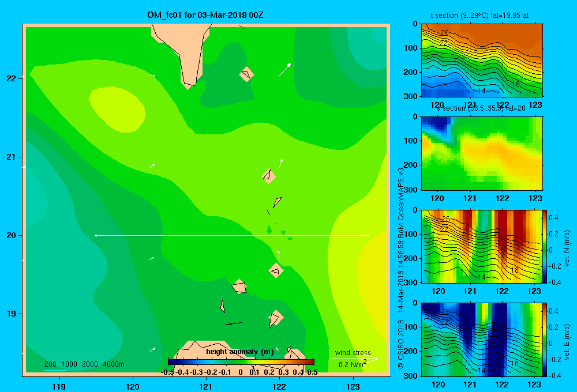Click latitude label 21 on main map axis
The image size is (577, 392).
pyautogui.click(x=12, y=157)
